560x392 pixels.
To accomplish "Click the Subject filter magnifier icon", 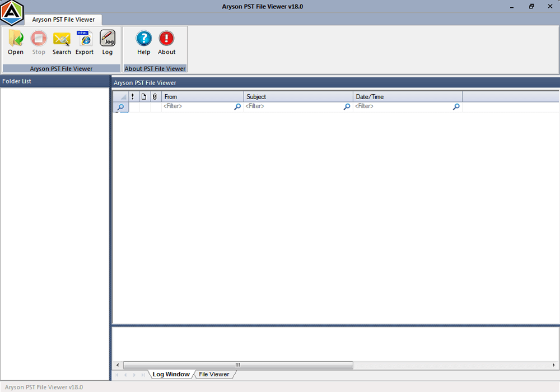I will (x=347, y=107).
